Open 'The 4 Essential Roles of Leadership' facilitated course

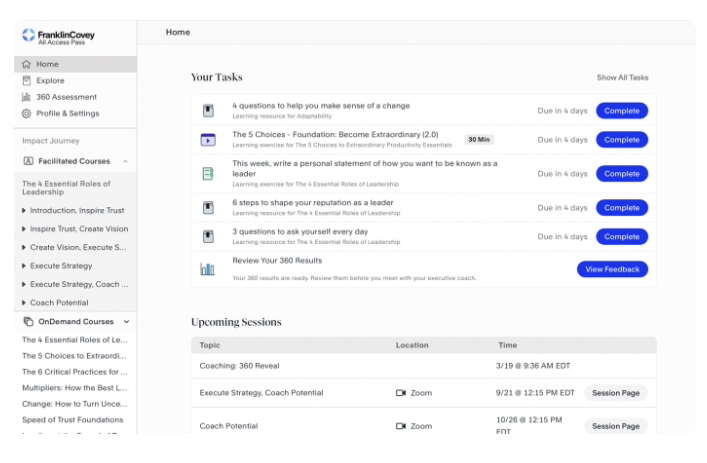pyautogui.click(x=66, y=188)
